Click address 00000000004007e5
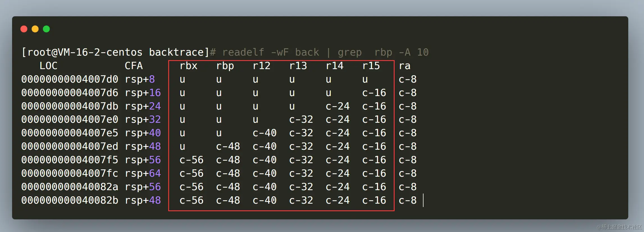This screenshot has height=232, width=644. [x=70, y=133]
